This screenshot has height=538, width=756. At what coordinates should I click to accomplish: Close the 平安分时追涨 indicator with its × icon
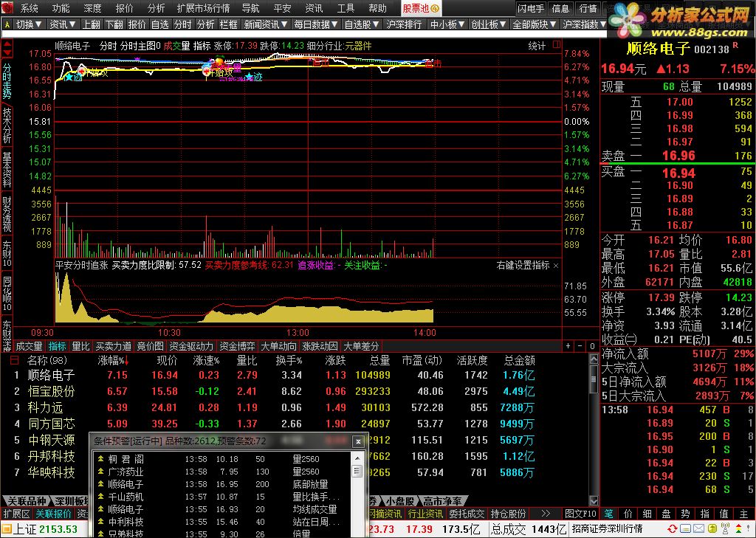(555, 266)
